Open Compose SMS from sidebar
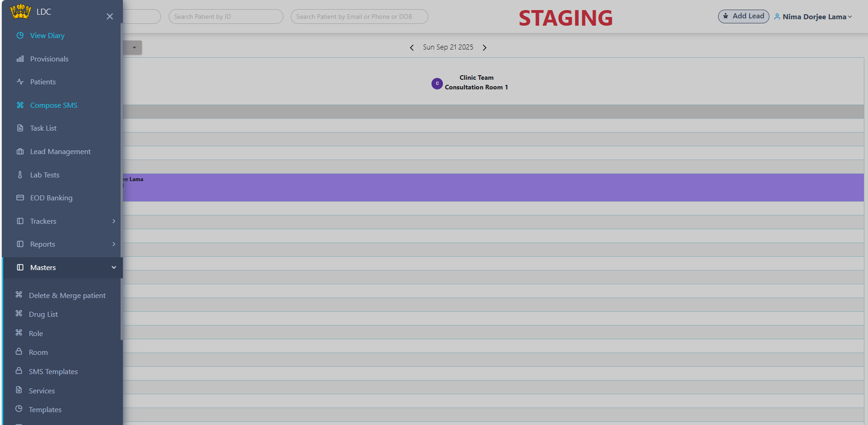The width and height of the screenshot is (868, 425). [x=54, y=105]
